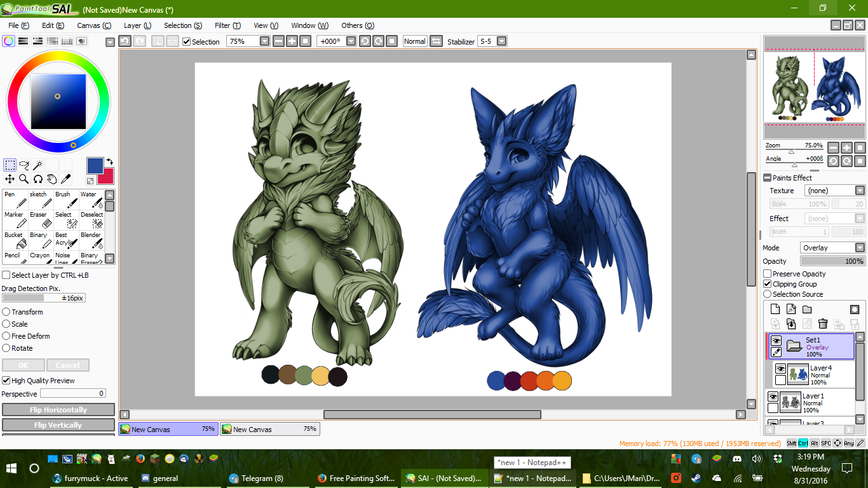This screenshot has width=868, height=488.
Task: Click the delete layer trash icon
Action: point(823,324)
